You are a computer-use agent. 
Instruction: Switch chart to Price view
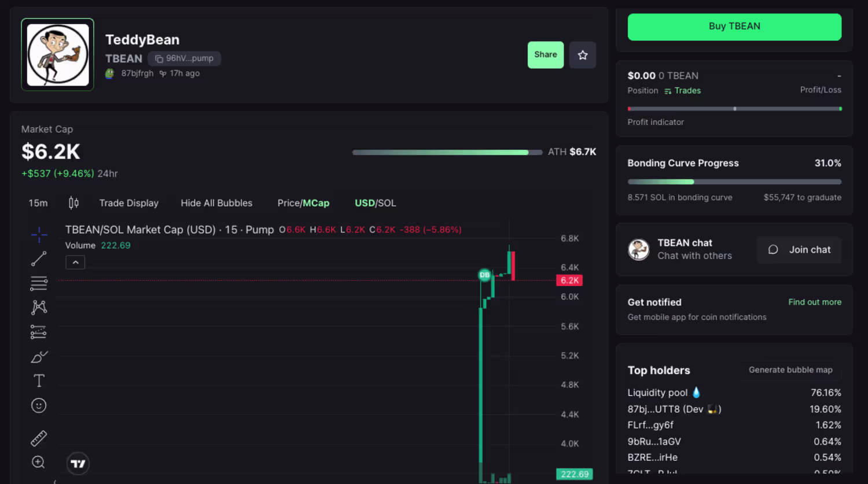(x=289, y=203)
